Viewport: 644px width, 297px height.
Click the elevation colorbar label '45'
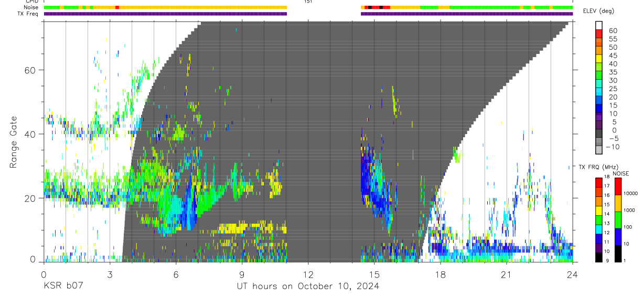(613, 56)
